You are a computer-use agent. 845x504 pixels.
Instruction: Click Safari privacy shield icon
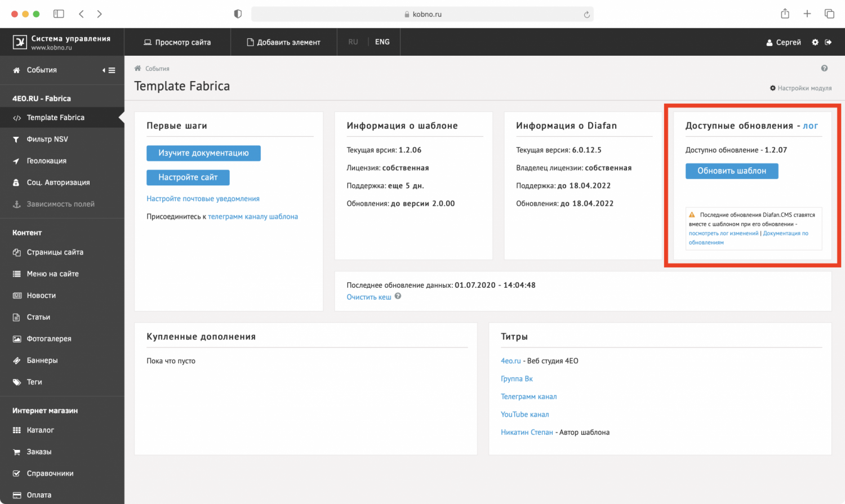coord(238,14)
